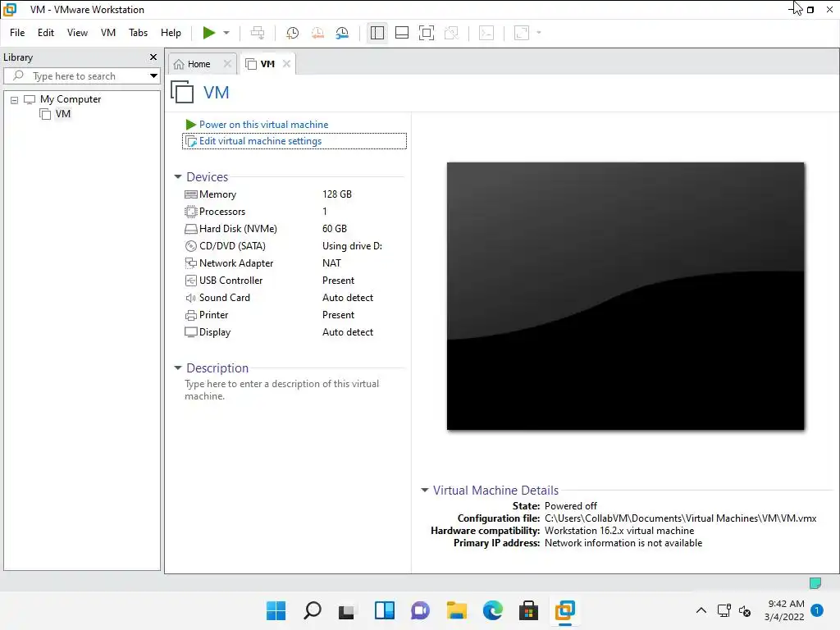Open the library search filter dropdown
The width and height of the screenshot is (840, 630).
153,76
